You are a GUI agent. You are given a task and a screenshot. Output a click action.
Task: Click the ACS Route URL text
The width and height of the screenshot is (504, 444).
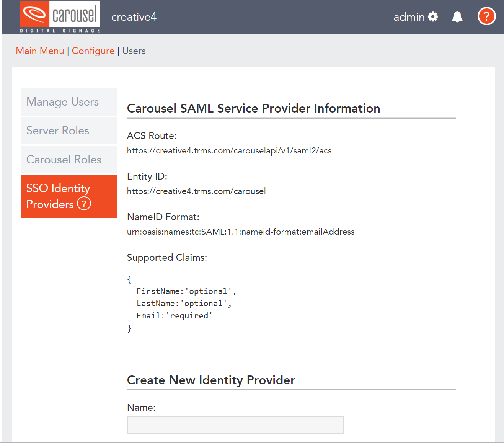pos(229,150)
